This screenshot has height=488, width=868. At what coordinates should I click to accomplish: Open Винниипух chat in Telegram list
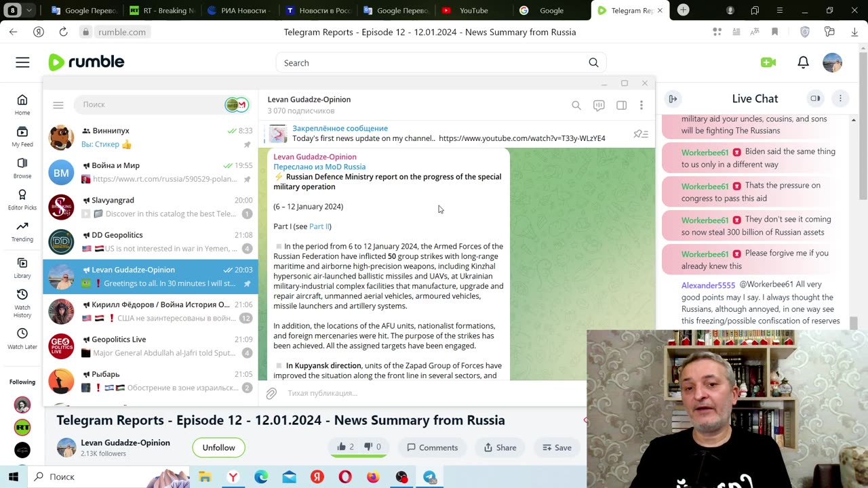pyautogui.click(x=151, y=137)
